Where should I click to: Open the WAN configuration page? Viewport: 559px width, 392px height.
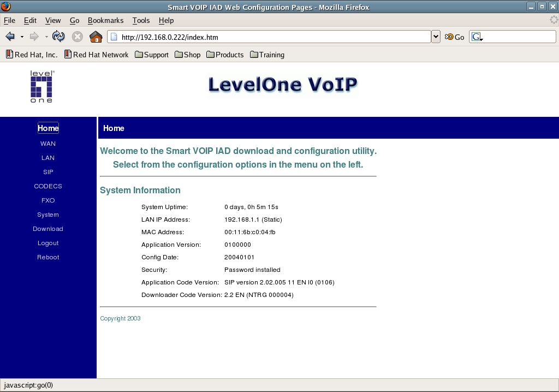click(48, 144)
